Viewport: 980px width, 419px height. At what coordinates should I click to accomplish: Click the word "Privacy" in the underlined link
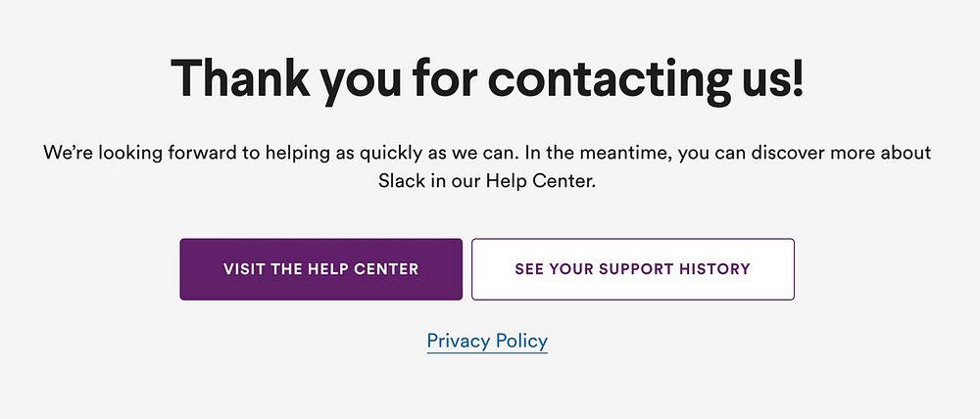458,341
